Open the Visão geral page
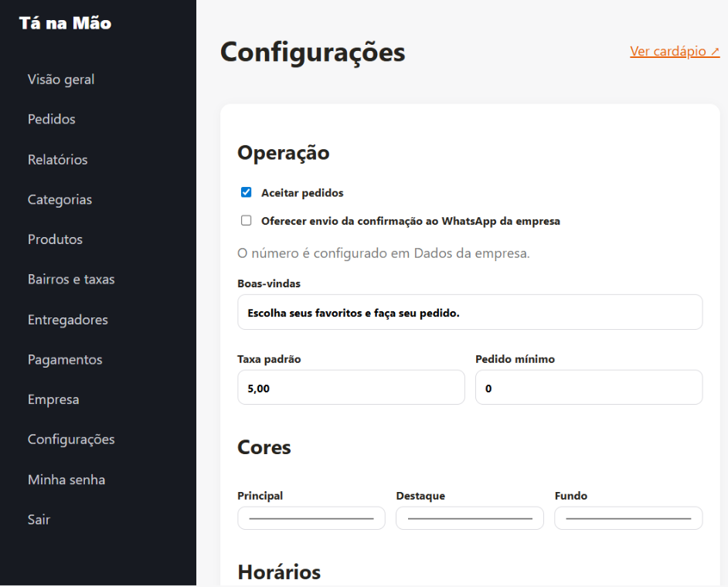Image resolution: width=728 pixels, height=587 pixels. coord(61,80)
